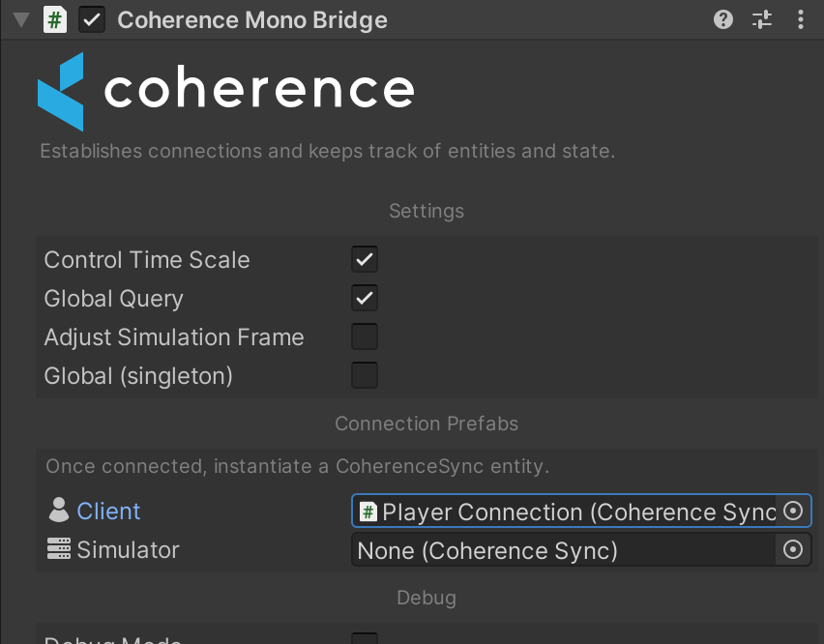Click the C# script icon in component header
Screen dimensions: 824x644
(x=56, y=19)
